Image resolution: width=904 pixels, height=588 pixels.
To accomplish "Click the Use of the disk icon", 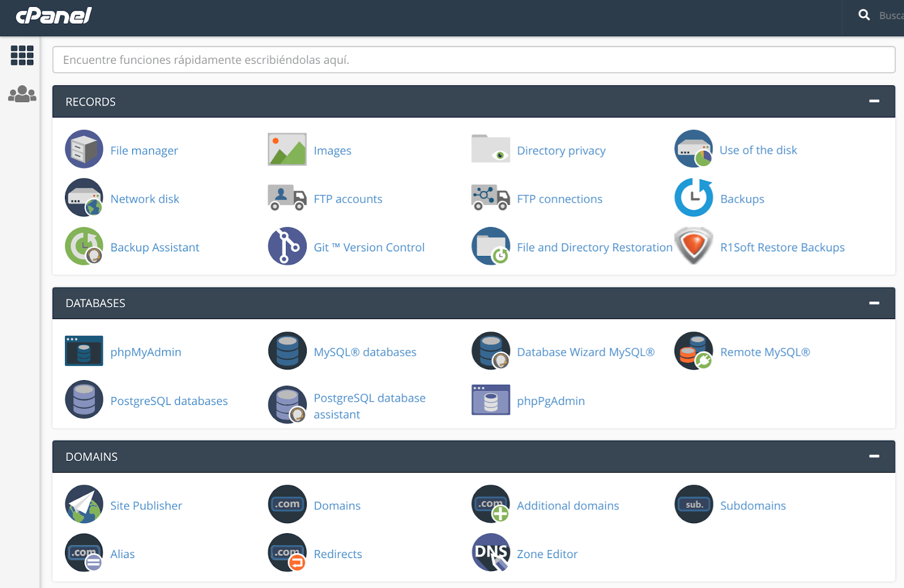I will (694, 149).
